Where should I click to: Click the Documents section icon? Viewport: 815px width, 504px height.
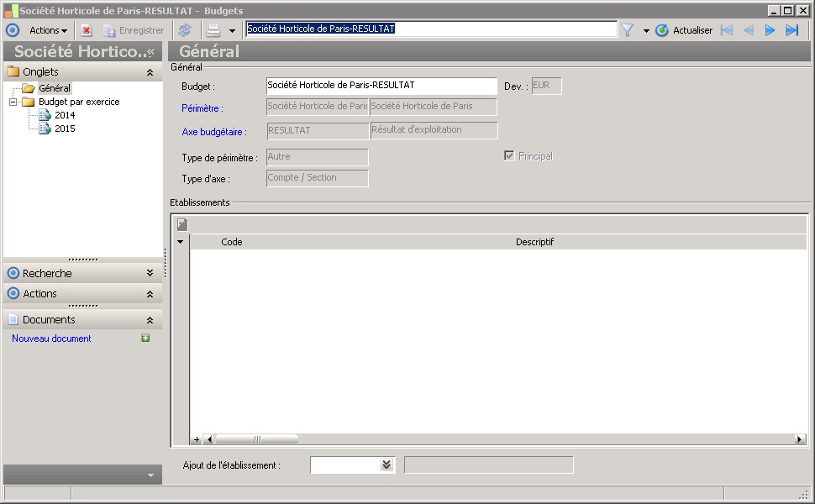click(x=13, y=319)
